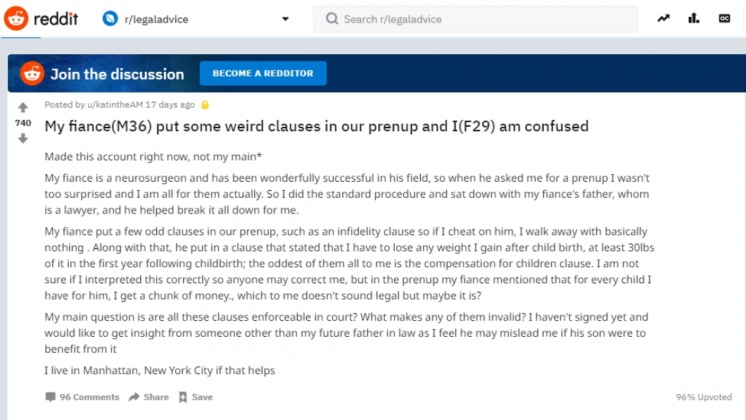The height and width of the screenshot is (420, 746).
Task: Open the post title about weird prenup clauses
Action: [316, 126]
